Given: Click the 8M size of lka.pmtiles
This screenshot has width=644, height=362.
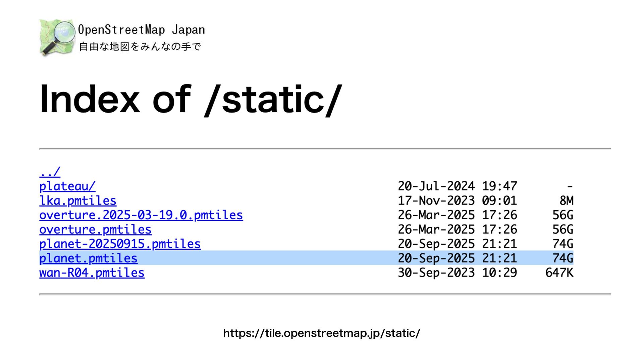Looking at the screenshot, I should click(x=566, y=200).
